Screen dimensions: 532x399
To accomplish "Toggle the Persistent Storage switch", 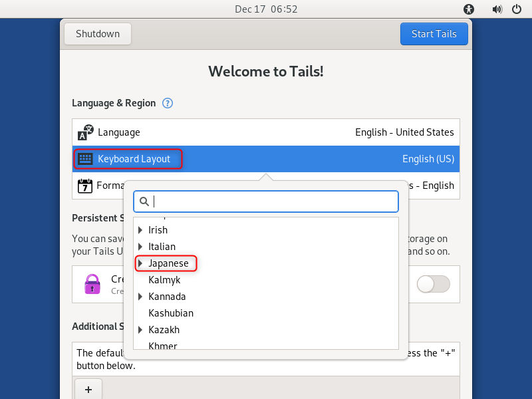I will pos(434,284).
